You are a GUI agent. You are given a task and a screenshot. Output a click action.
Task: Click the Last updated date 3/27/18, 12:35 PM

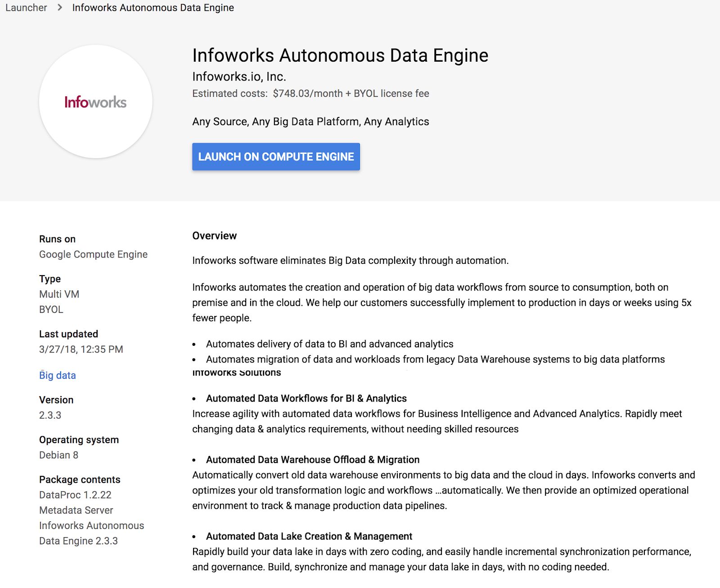pos(81,349)
